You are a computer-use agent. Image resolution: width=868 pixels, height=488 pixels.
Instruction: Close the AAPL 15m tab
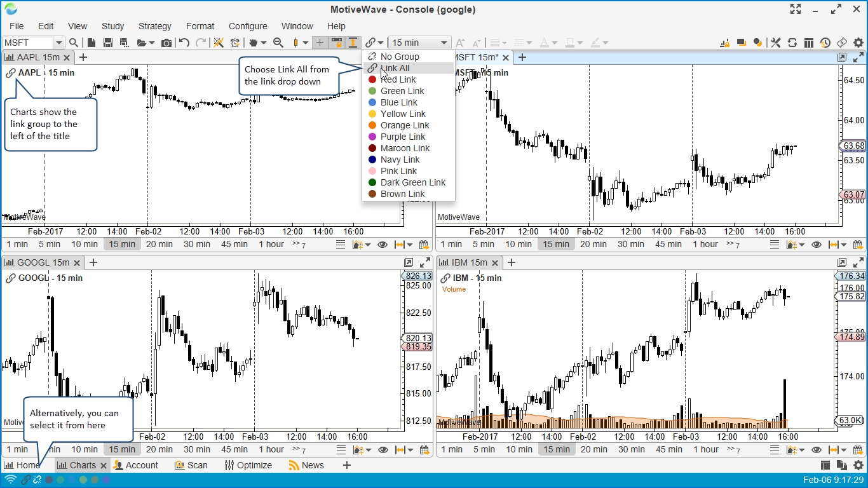coord(68,57)
